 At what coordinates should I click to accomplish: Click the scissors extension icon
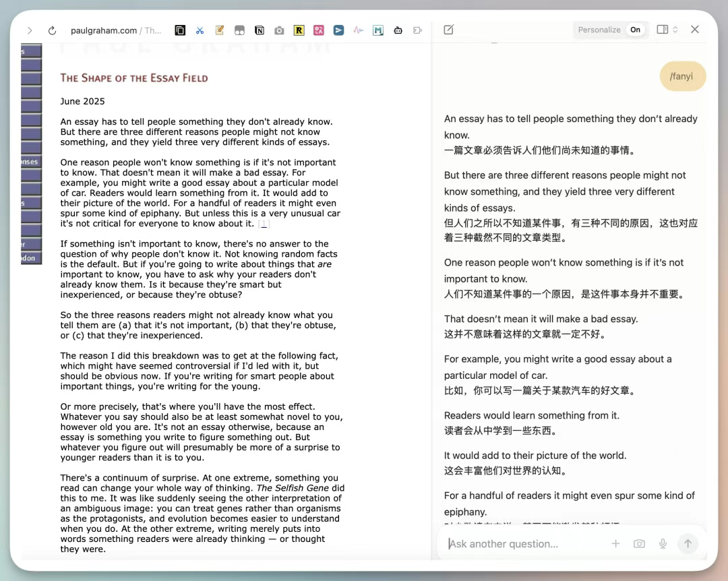click(x=200, y=30)
